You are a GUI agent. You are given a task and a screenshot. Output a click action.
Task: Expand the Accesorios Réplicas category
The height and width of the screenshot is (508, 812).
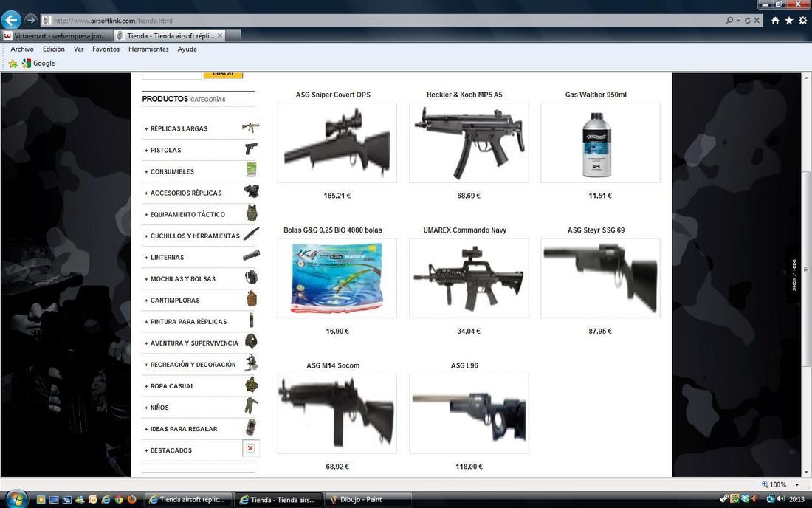pyautogui.click(x=183, y=193)
